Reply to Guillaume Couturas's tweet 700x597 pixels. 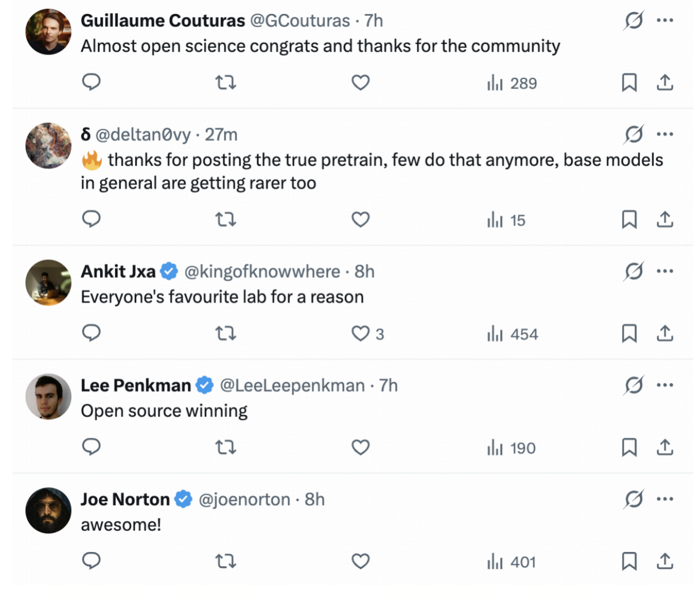[91, 82]
